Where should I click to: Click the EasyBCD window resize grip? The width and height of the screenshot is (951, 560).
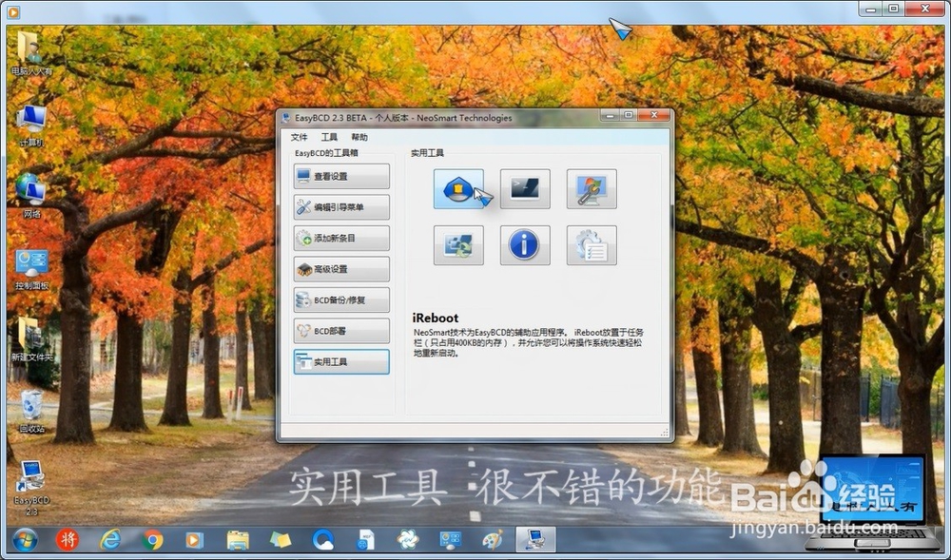(664, 432)
